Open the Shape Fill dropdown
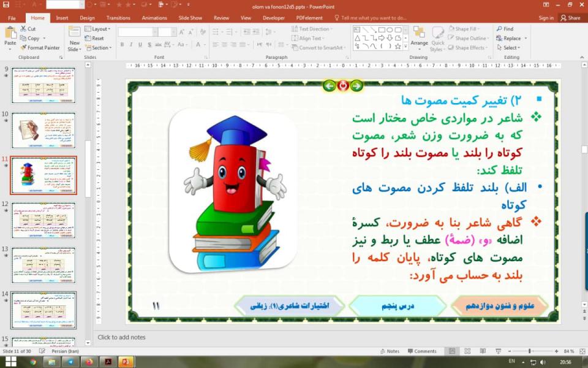Image resolution: width=588 pixels, height=368 pixels. (x=463, y=29)
